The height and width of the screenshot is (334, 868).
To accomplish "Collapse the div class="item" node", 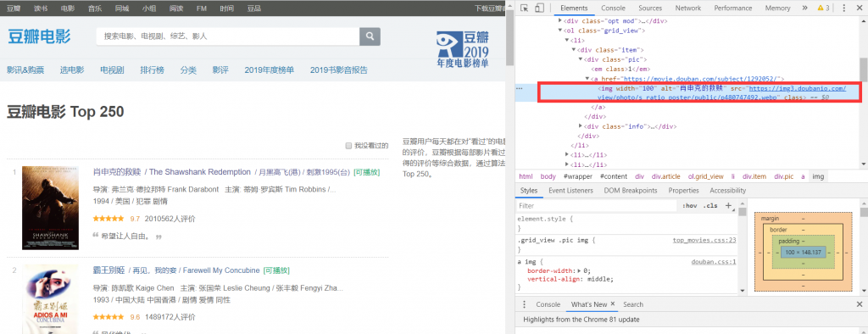I will pyautogui.click(x=574, y=50).
